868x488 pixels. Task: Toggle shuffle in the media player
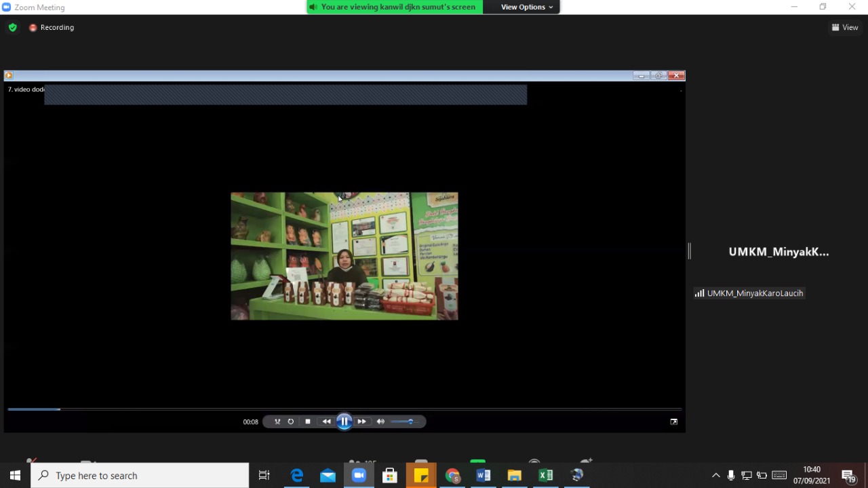point(277,421)
